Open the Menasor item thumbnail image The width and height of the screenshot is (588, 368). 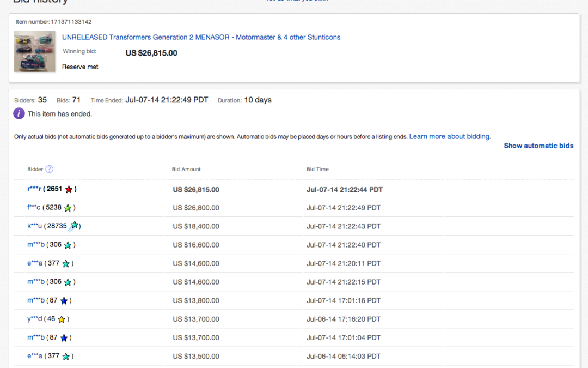coord(35,52)
